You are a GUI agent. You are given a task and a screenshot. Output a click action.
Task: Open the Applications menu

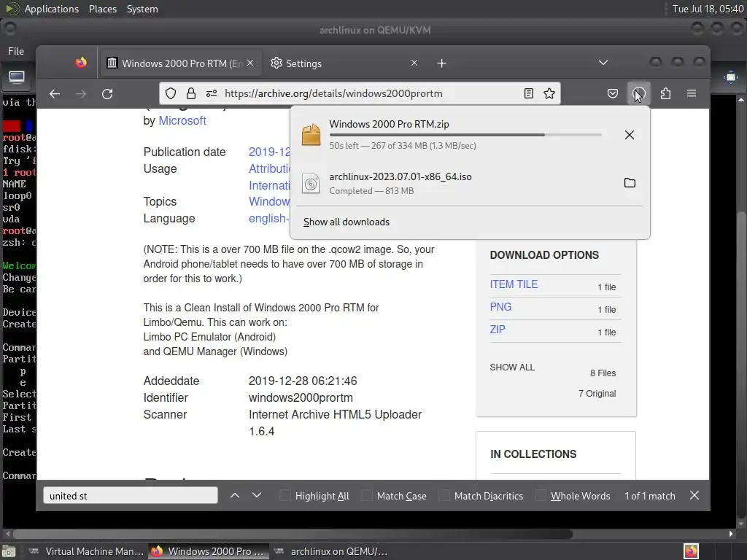tap(52, 9)
